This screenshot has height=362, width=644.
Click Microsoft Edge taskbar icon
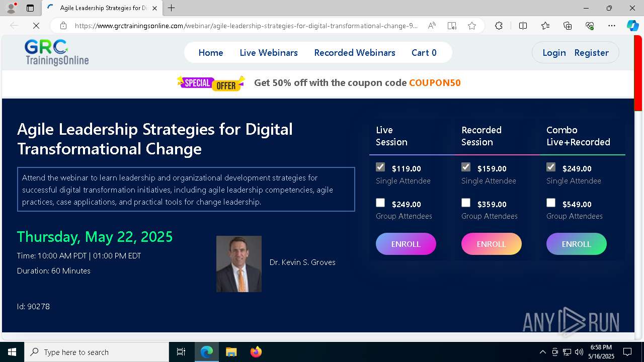point(207,352)
